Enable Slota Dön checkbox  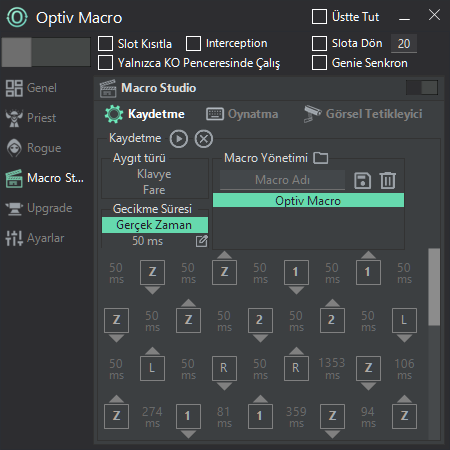[x=319, y=44]
